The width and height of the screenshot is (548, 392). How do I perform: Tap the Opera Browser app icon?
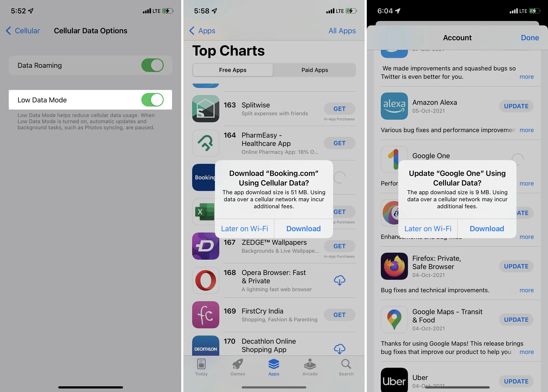click(205, 280)
